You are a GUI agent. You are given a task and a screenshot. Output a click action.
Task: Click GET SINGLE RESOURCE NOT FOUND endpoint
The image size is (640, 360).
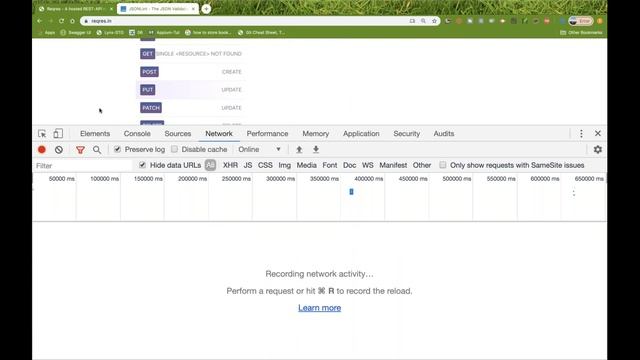191,53
